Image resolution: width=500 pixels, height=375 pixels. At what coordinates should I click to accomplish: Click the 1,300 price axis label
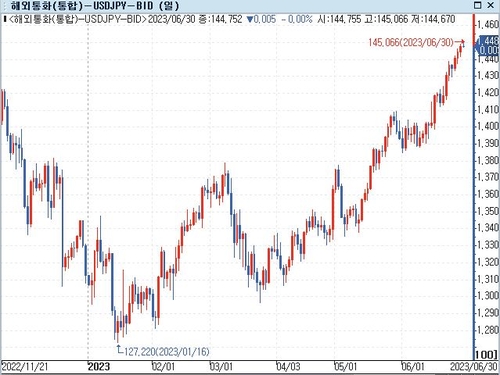point(488,296)
